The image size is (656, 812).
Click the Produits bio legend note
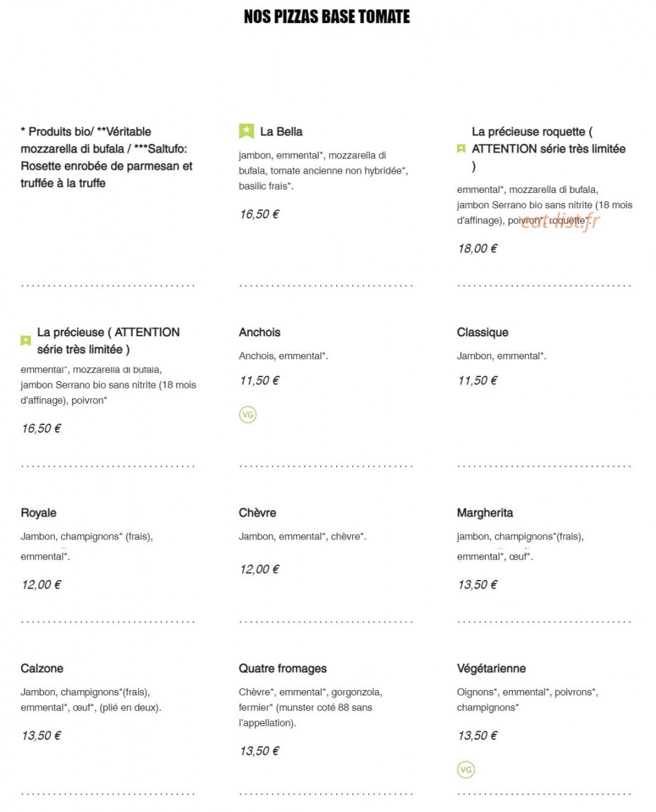(x=107, y=157)
